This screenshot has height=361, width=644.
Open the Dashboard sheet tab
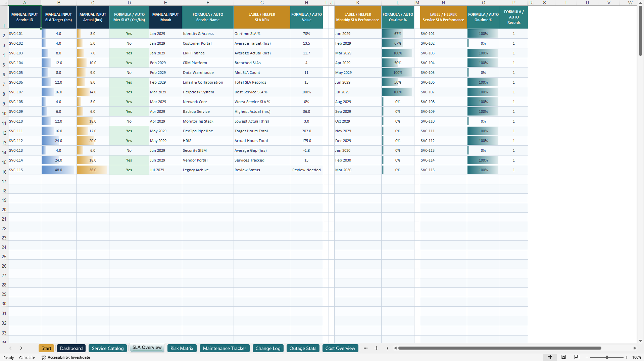[71, 348]
